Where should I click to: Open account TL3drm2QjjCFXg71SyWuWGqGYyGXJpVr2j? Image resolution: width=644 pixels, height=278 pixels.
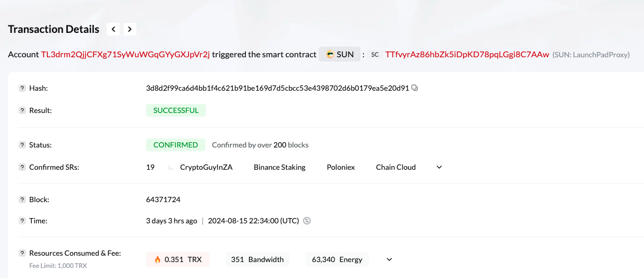pyautogui.click(x=125, y=54)
